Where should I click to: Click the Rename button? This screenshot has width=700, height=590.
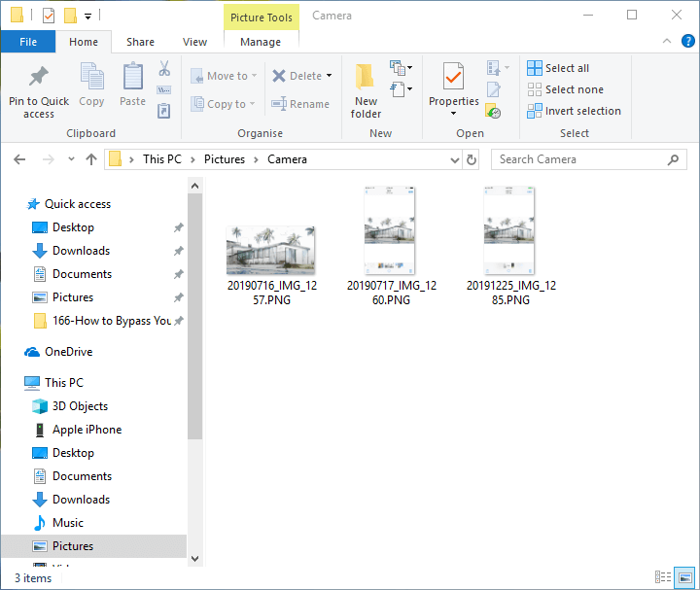[300, 104]
